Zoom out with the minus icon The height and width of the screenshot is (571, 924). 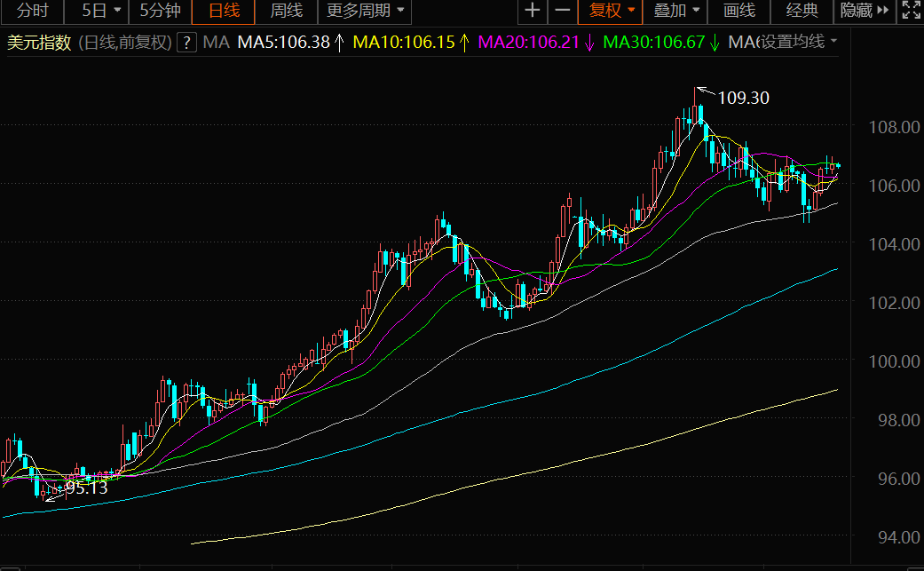click(563, 12)
